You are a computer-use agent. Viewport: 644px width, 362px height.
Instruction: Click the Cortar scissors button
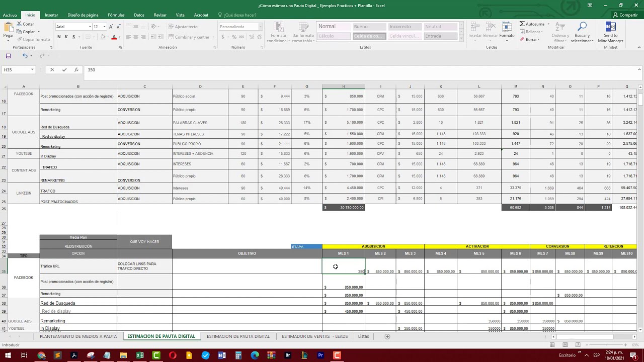pos(25,24)
